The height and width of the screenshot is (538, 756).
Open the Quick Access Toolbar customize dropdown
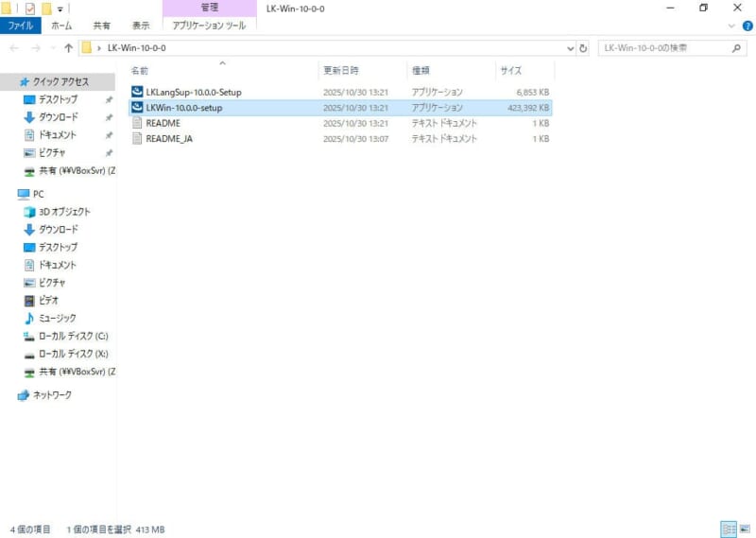(60, 9)
